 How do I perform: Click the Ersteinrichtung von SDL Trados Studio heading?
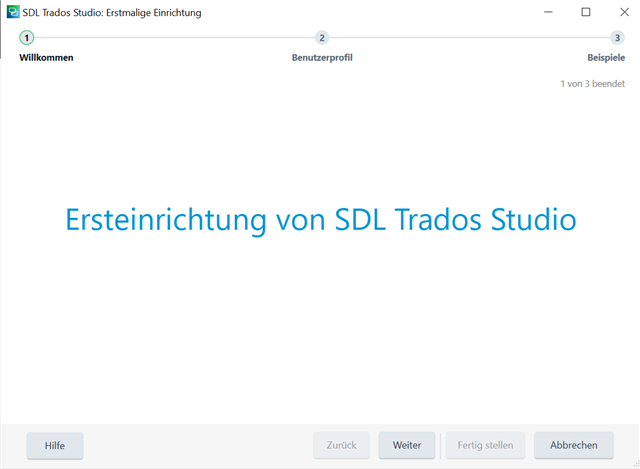pos(321,220)
